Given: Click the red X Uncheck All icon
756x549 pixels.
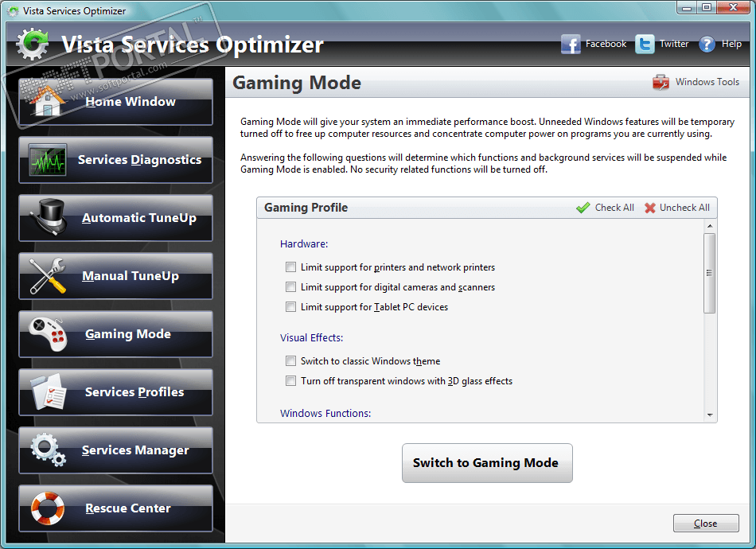Looking at the screenshot, I should (650, 208).
